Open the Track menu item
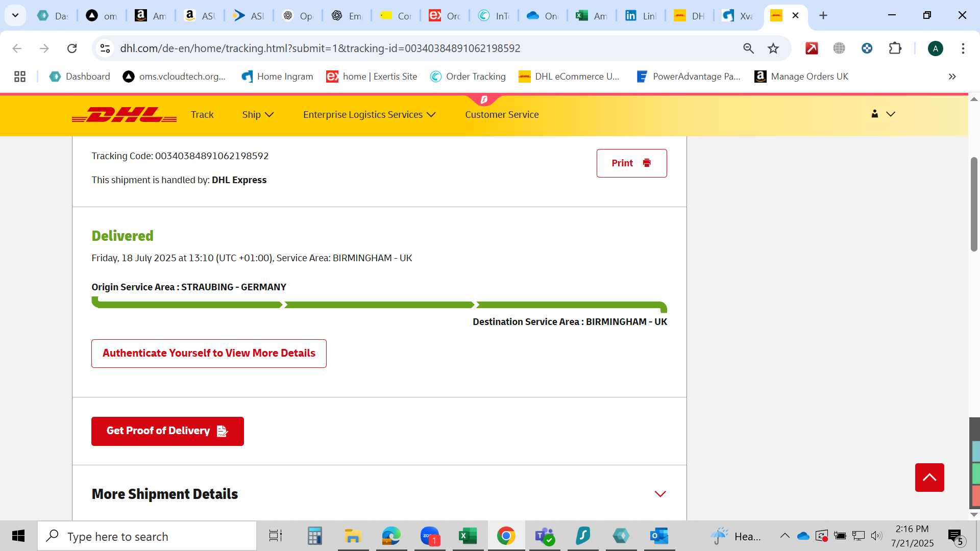This screenshot has width=980, height=551. pos(202,115)
